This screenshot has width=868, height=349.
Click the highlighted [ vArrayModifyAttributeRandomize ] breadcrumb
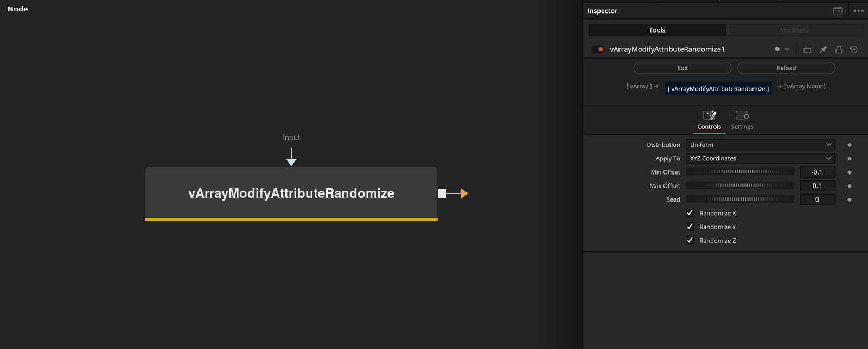pos(718,89)
